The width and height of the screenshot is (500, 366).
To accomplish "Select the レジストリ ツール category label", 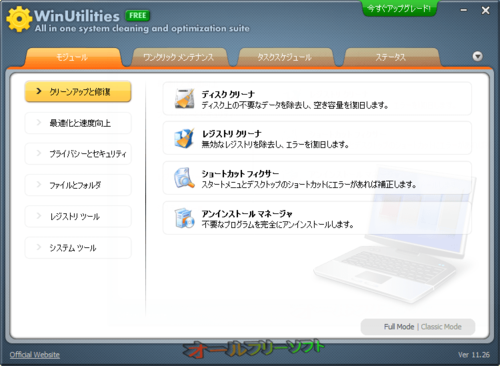I will pyautogui.click(x=75, y=216).
